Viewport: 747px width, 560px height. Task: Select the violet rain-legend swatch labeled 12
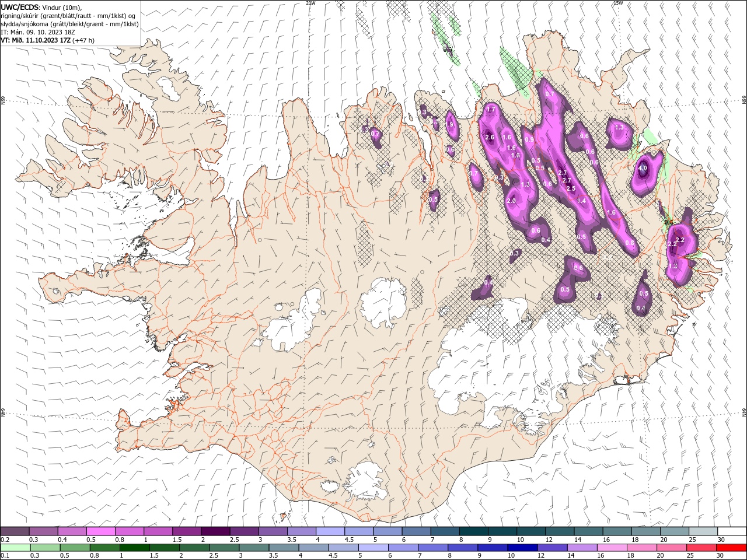[553, 548]
